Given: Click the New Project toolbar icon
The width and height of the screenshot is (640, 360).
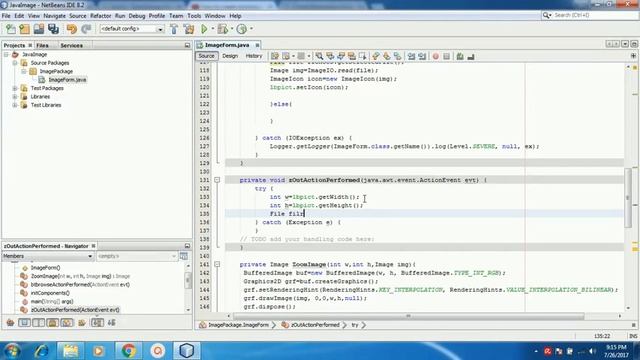Looking at the screenshot, I should pyautogui.click(x=24, y=29).
